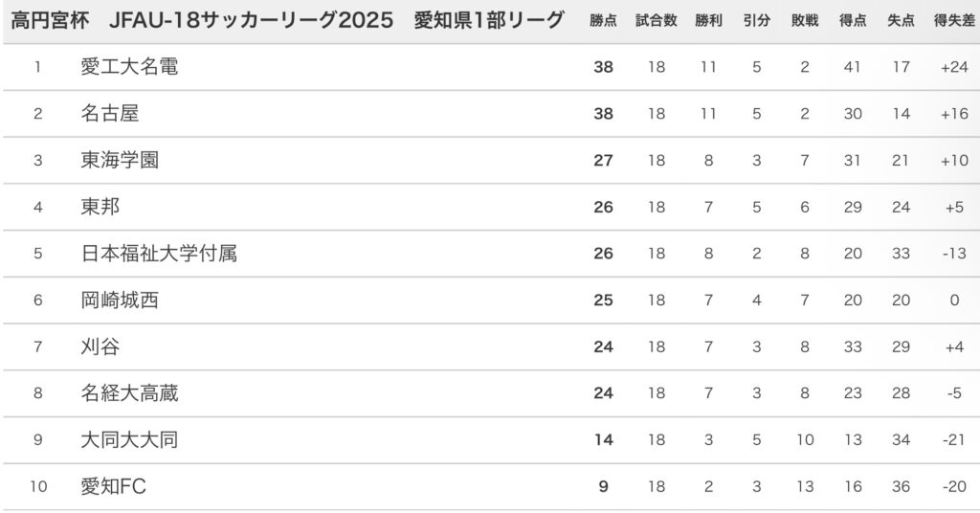Click the 失点 column header
This screenshot has width=980, height=513.
click(x=901, y=21)
